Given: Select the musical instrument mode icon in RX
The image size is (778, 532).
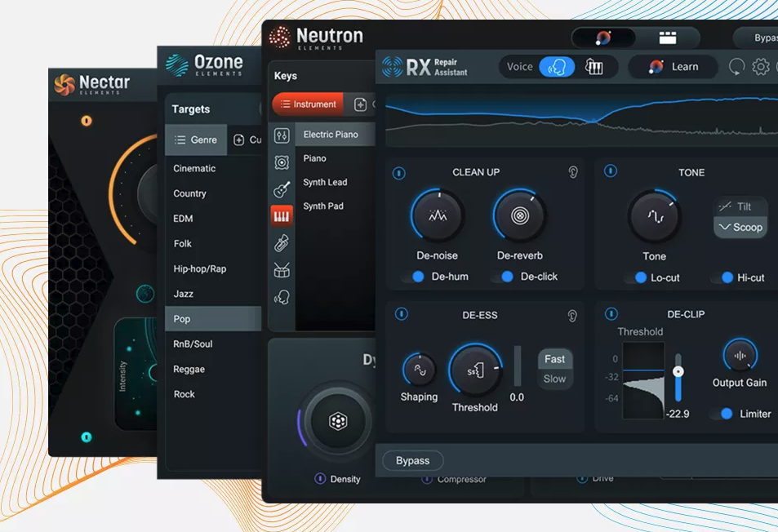Looking at the screenshot, I should click(594, 67).
